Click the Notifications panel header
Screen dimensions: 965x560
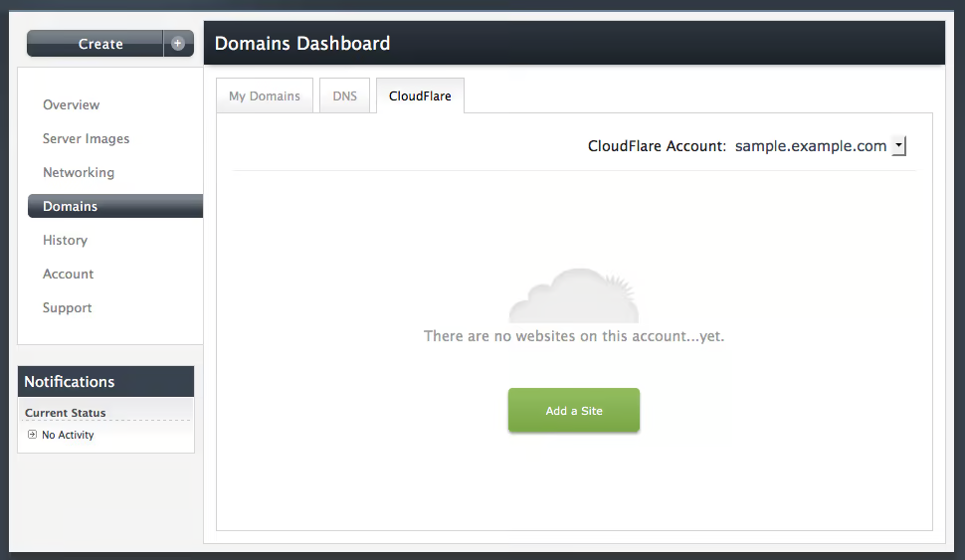(x=105, y=382)
